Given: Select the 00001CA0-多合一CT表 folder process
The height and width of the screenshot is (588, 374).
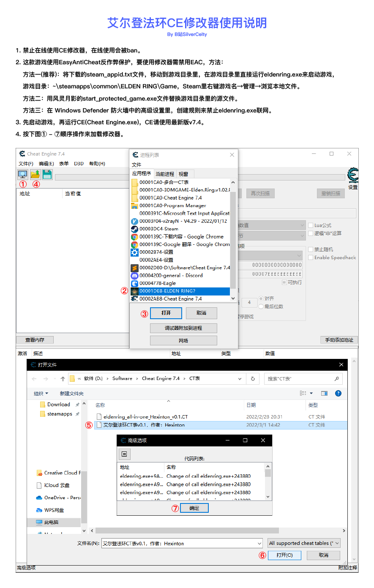Looking at the screenshot, I should coord(180,182).
